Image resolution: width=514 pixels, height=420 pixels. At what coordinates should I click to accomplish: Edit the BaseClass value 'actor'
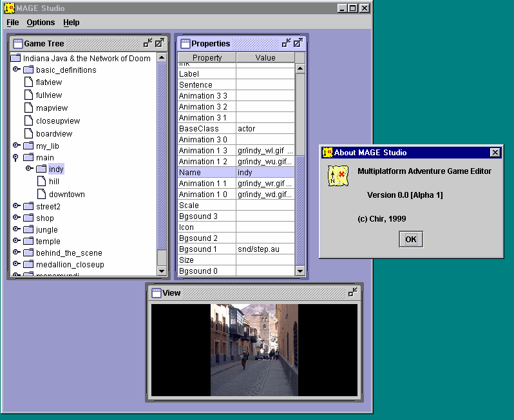pos(265,129)
